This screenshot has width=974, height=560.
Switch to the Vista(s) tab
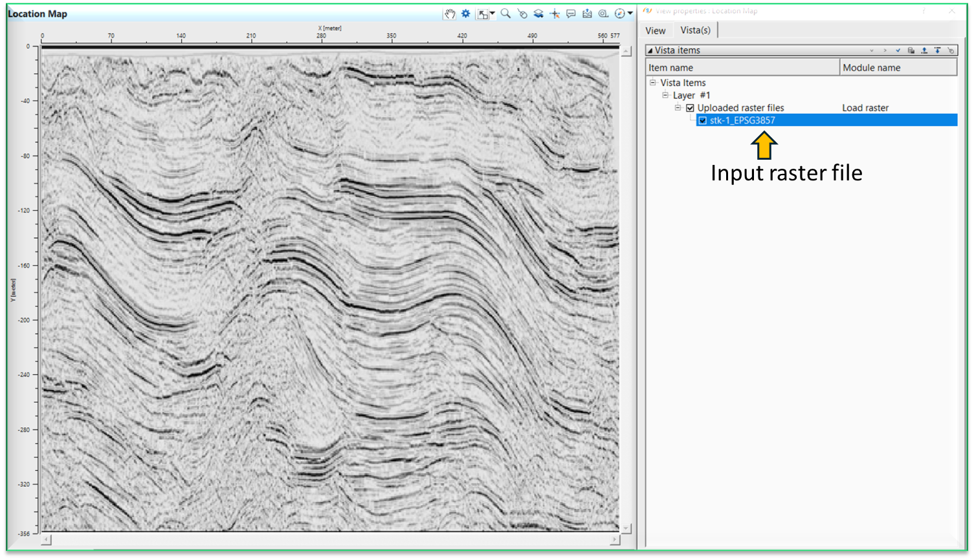pos(695,30)
